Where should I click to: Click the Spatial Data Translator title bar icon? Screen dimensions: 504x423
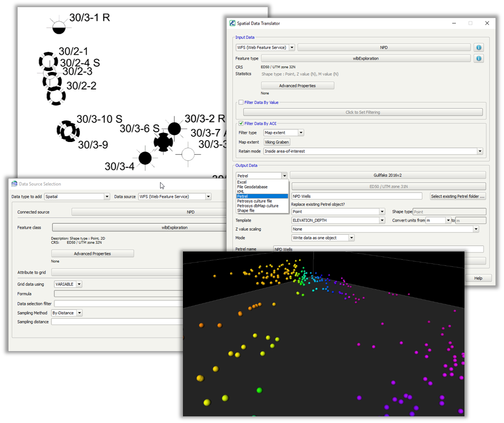tap(232, 23)
